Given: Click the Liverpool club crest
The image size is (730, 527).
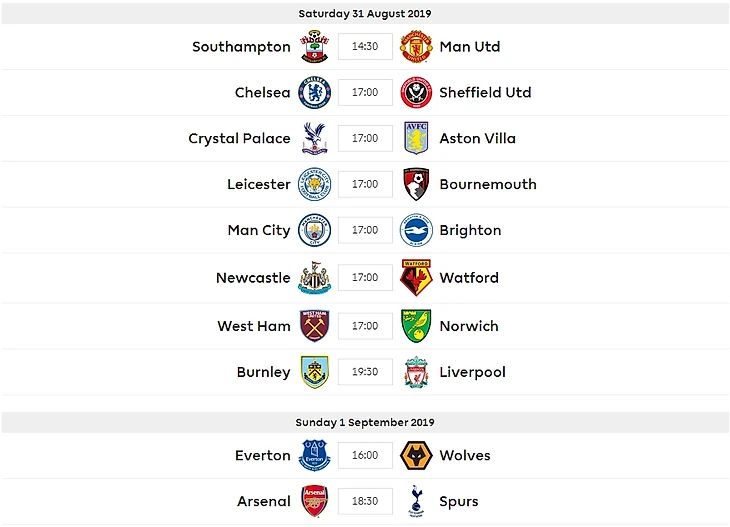Looking at the screenshot, I should (x=416, y=372).
